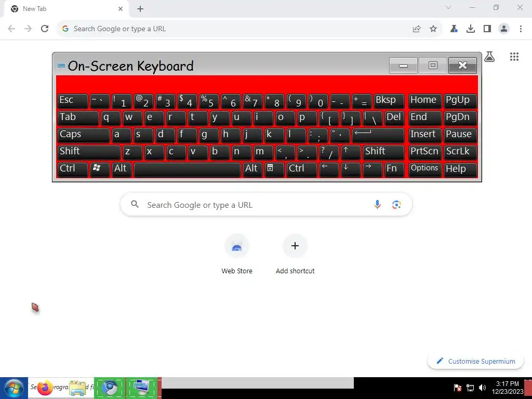532x399 pixels.
Task: Toggle the side panel icon
Action: click(x=487, y=29)
